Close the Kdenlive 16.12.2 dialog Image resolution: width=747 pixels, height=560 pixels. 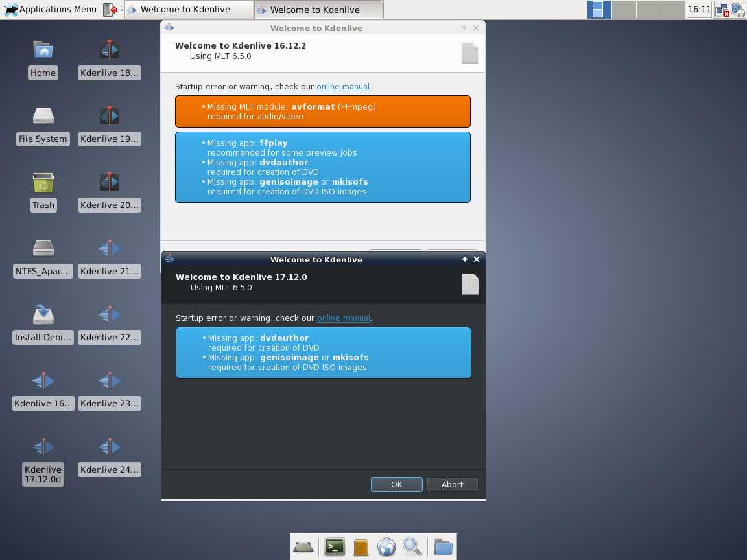click(x=476, y=28)
